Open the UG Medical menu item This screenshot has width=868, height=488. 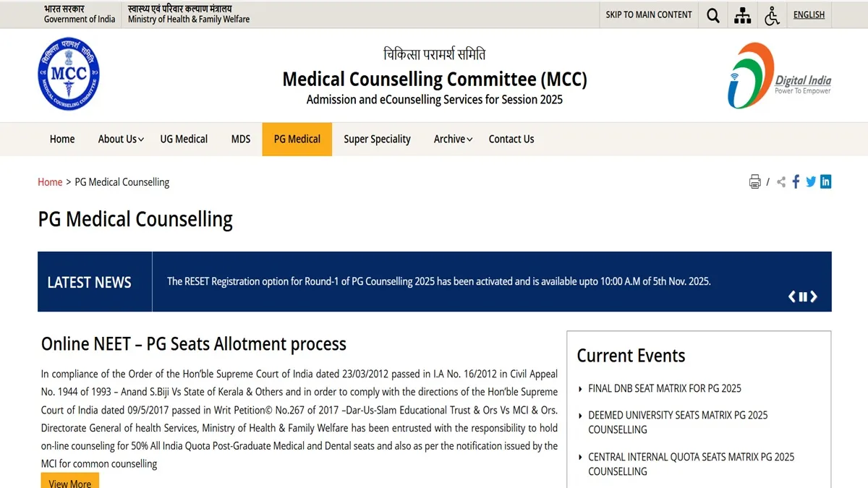[x=184, y=139]
